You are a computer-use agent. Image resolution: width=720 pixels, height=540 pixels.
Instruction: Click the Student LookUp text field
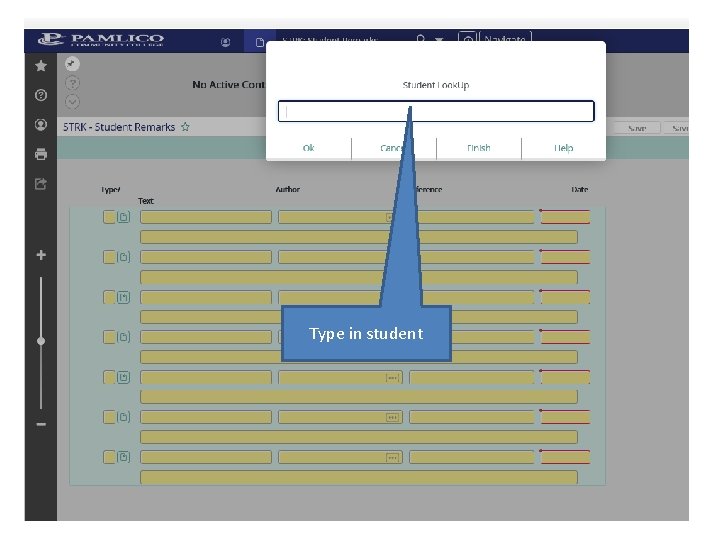[x=436, y=111]
